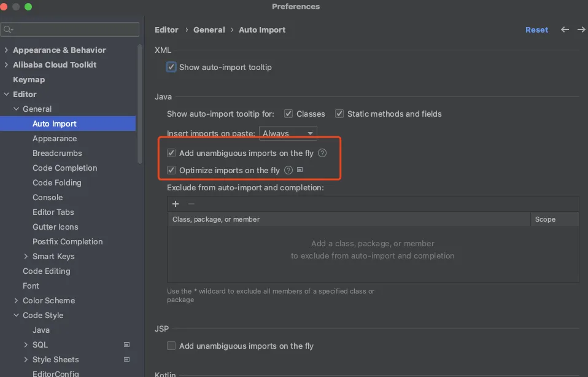This screenshot has height=377, width=588.
Task: Click the minus icon to remove exclusion
Action: [x=191, y=204]
